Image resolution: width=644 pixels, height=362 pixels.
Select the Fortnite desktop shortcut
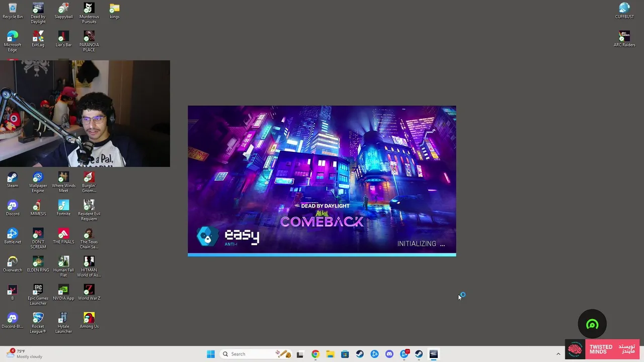click(63, 208)
